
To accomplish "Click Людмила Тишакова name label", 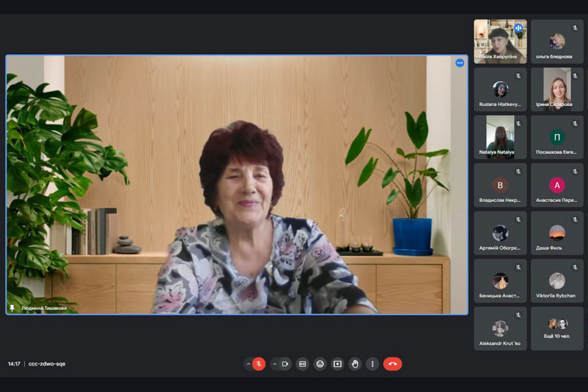I will 44,308.
